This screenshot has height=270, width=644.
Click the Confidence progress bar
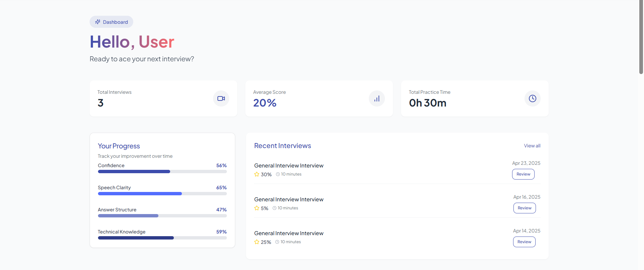click(x=162, y=172)
